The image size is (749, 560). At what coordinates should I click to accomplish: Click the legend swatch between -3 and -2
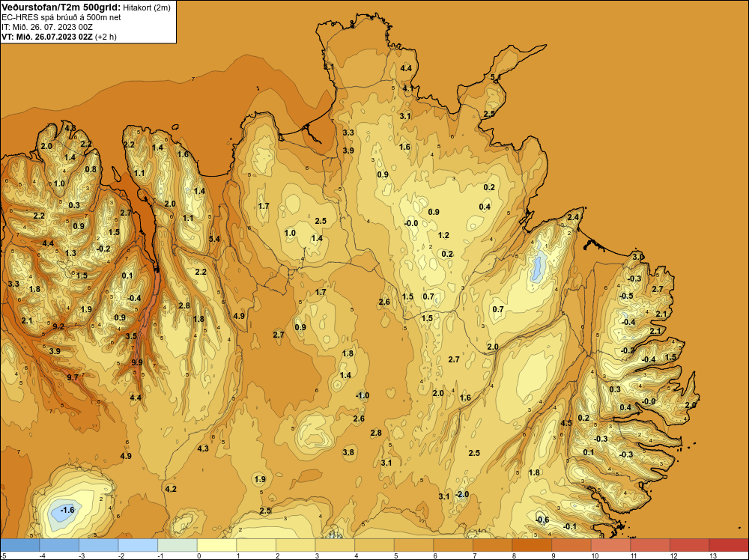pyautogui.click(x=98, y=545)
